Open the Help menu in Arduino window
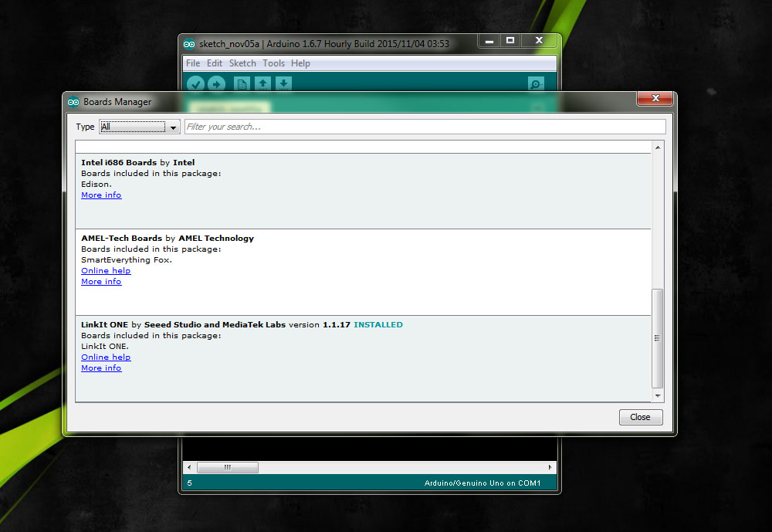The width and height of the screenshot is (772, 532). click(x=300, y=63)
